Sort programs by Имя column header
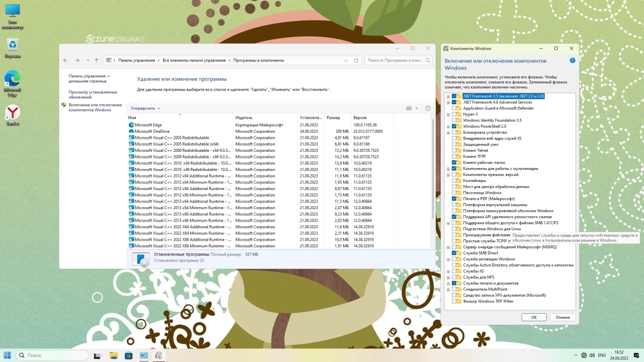This screenshot has width=644, height=362. click(180, 117)
